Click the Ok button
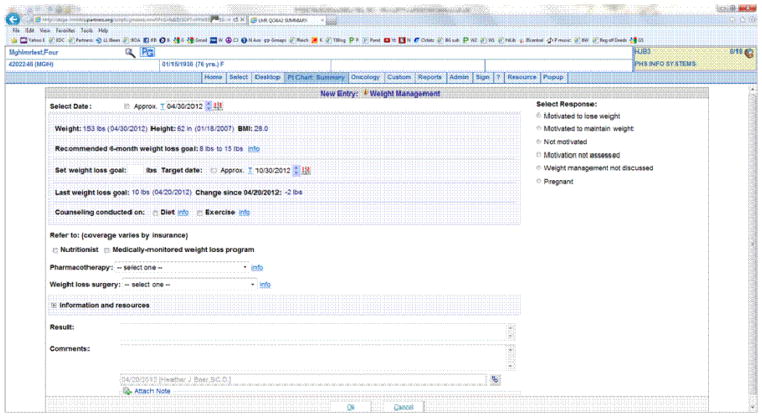Screen dimensions: 762x417 (350, 407)
